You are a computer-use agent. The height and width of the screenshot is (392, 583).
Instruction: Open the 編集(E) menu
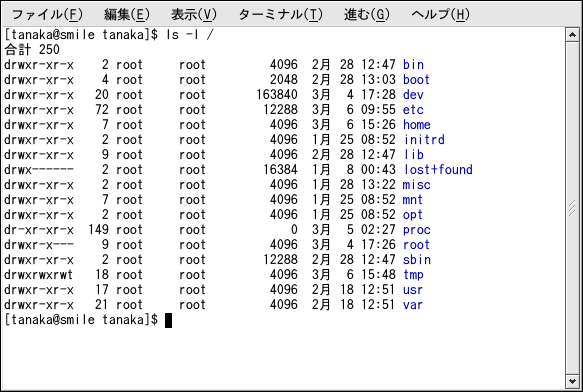126,15
